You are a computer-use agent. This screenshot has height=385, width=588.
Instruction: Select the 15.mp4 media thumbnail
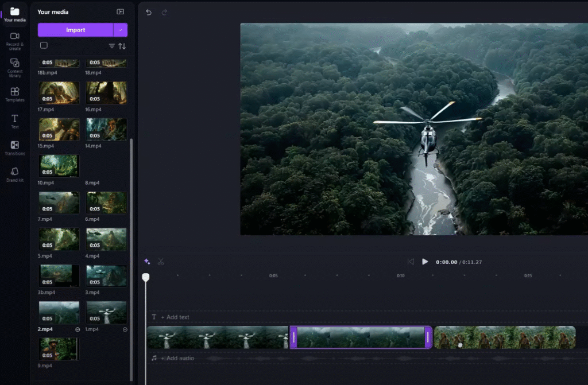[59, 129]
